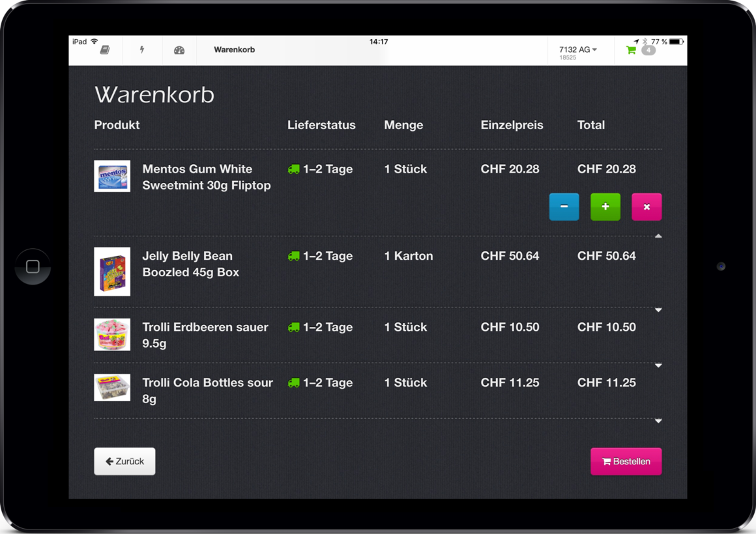
Task: Select the 'Trolli Erdbeeren sauer 9.5g' product name
Action: pos(205,335)
